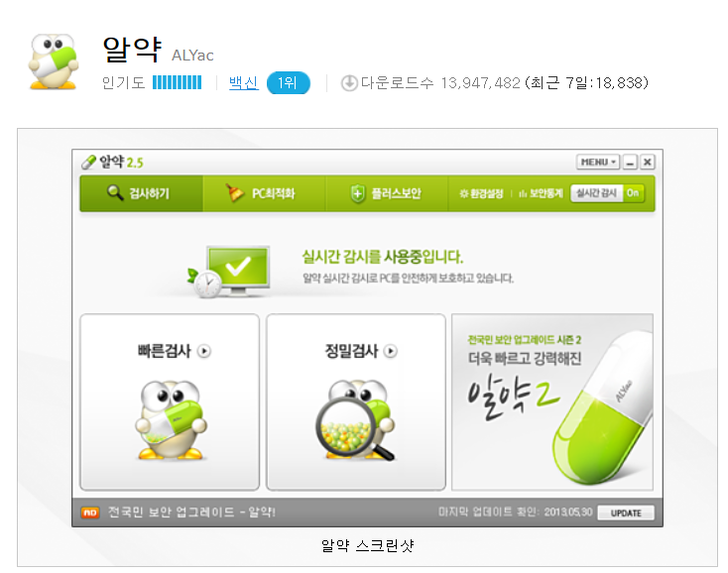This screenshot has width=728, height=573.
Task: Open the 플러스보안 tab
Action: (387, 193)
